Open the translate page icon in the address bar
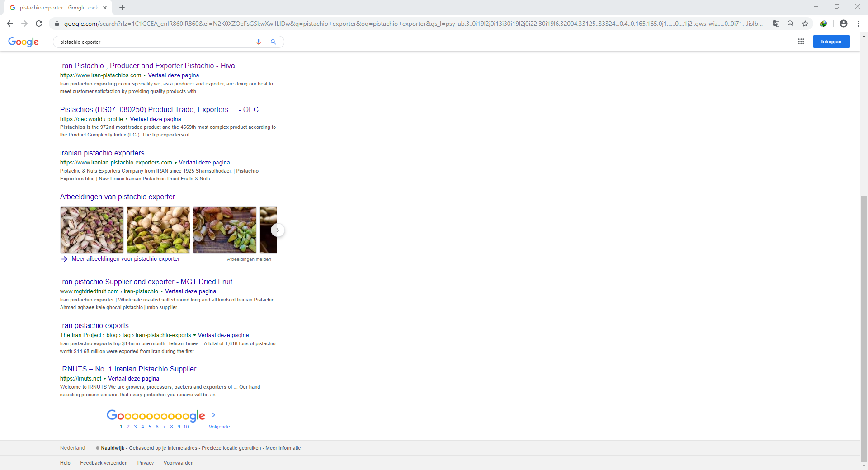868x470 pixels. (776, 23)
